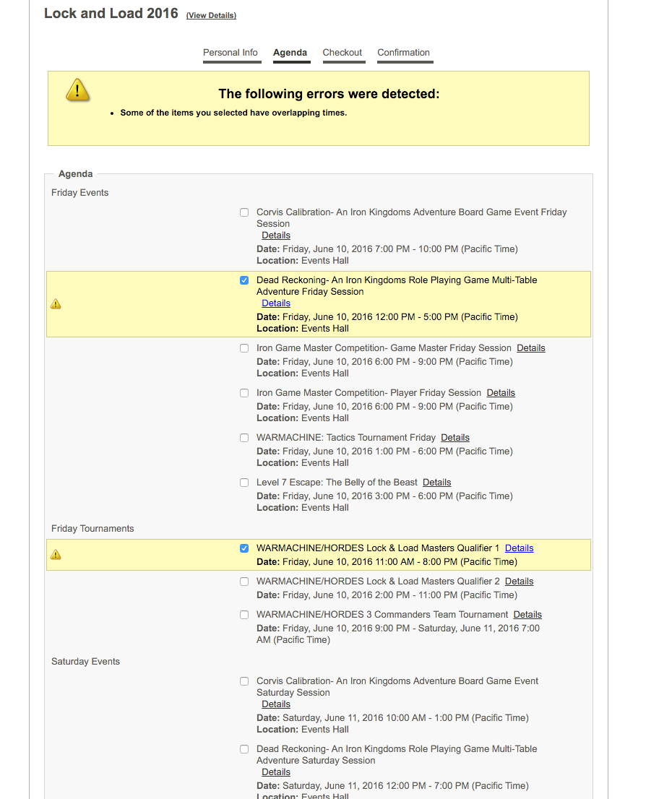Viewport: 672px width, 799px height.
Task: Open Details for Level 7 Escape event
Action: (436, 483)
